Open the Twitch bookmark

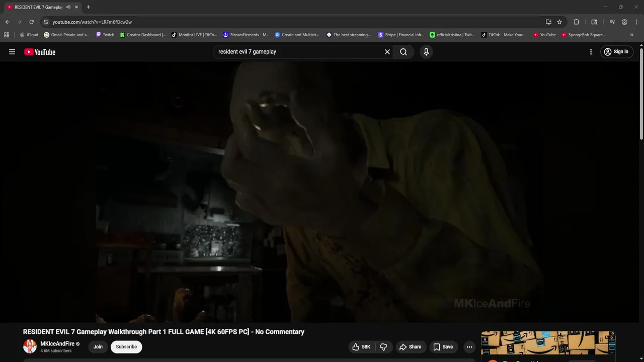coord(105,35)
